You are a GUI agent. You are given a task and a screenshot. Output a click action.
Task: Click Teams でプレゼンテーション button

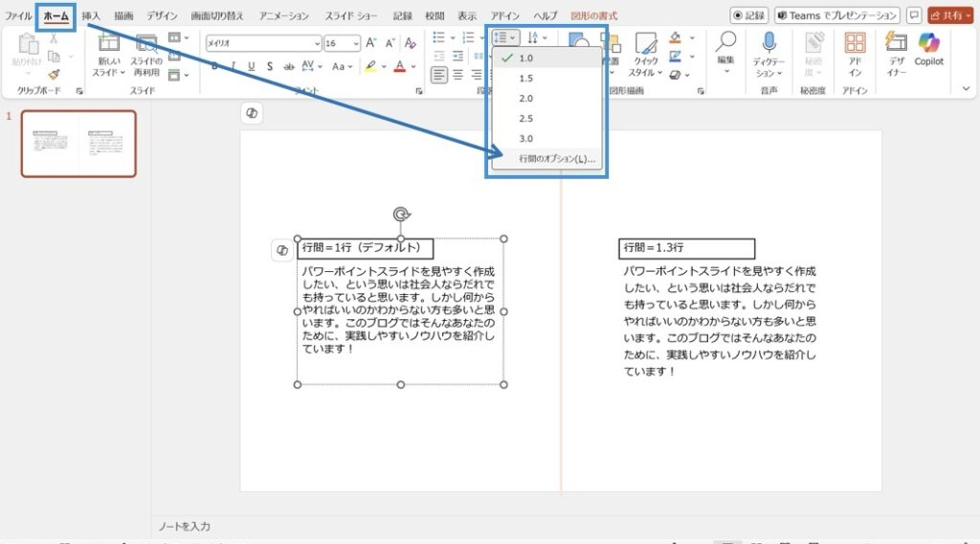[836, 15]
